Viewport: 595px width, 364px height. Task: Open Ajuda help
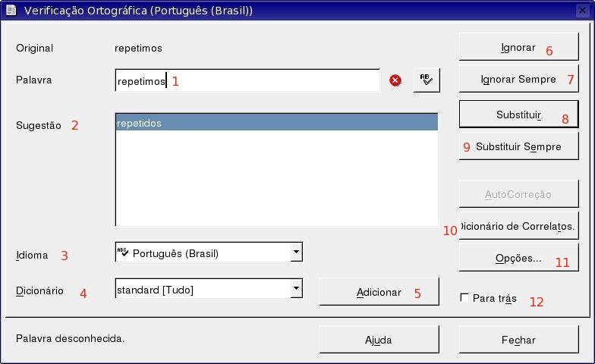pyautogui.click(x=379, y=340)
